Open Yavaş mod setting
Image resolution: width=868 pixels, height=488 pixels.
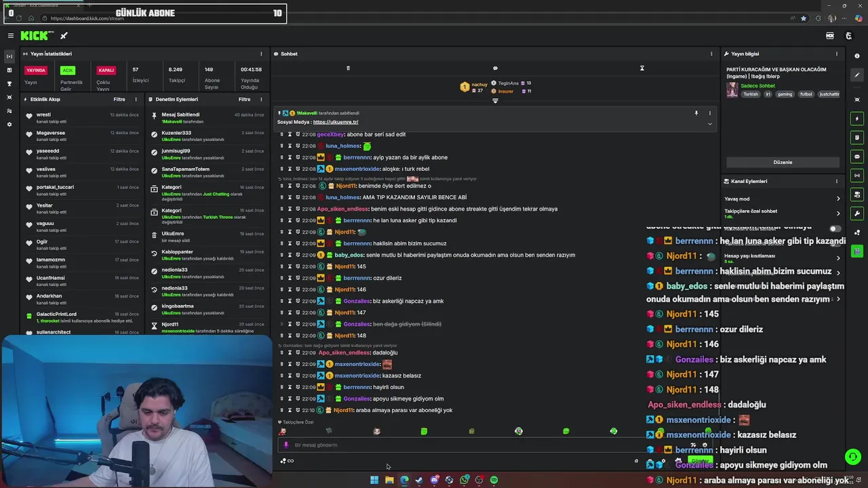[x=783, y=199]
